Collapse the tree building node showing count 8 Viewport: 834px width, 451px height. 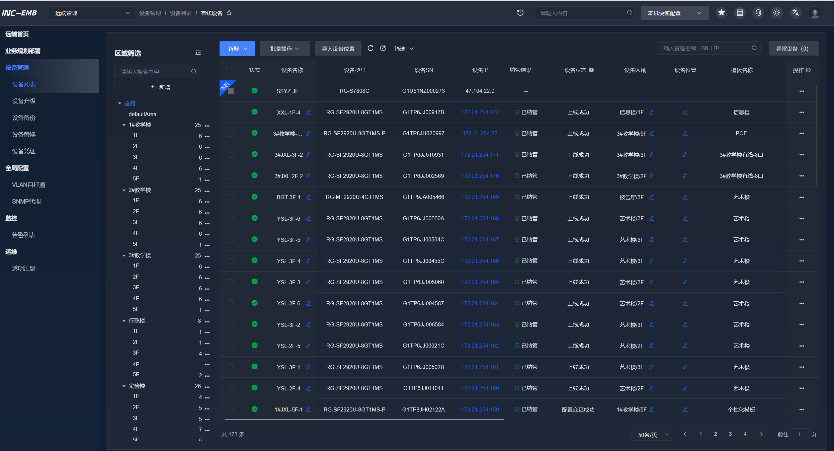coord(124,321)
